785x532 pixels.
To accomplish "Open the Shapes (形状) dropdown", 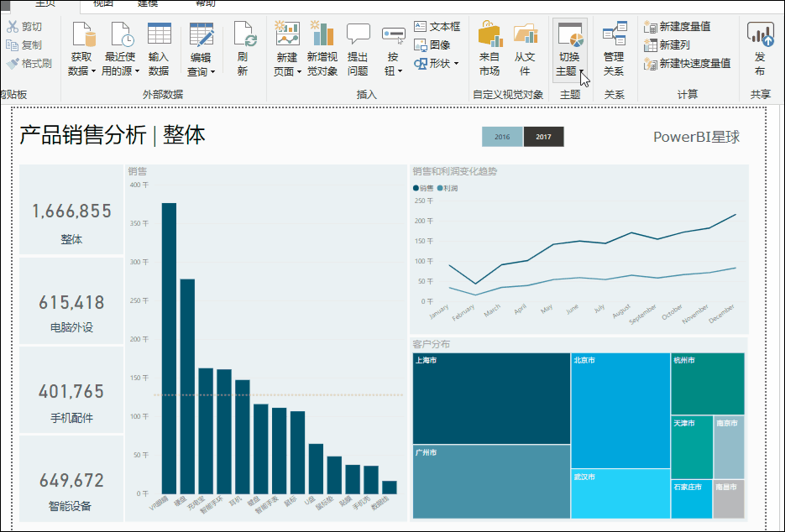I will pyautogui.click(x=437, y=64).
